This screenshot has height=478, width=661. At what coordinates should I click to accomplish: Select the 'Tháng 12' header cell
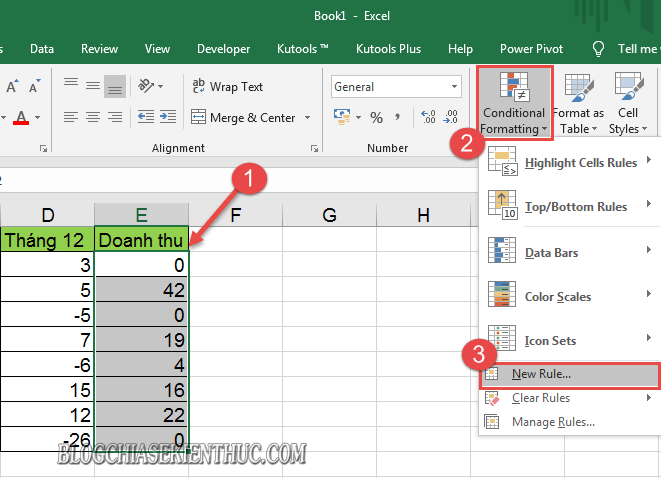47,240
